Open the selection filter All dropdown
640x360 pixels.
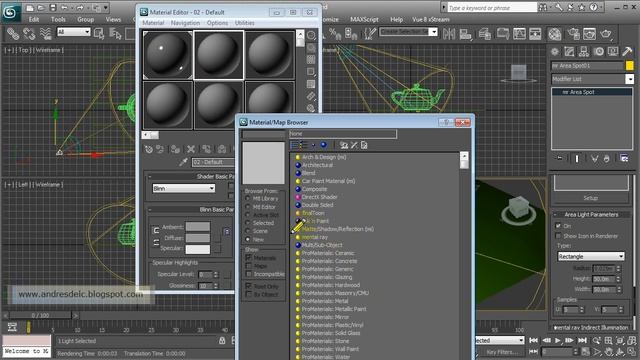73,32
